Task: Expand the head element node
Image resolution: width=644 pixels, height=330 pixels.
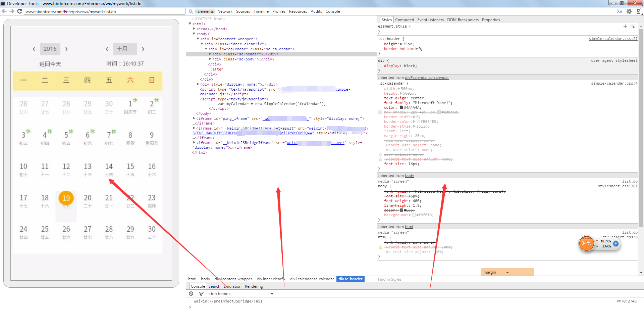Action: click(x=194, y=29)
